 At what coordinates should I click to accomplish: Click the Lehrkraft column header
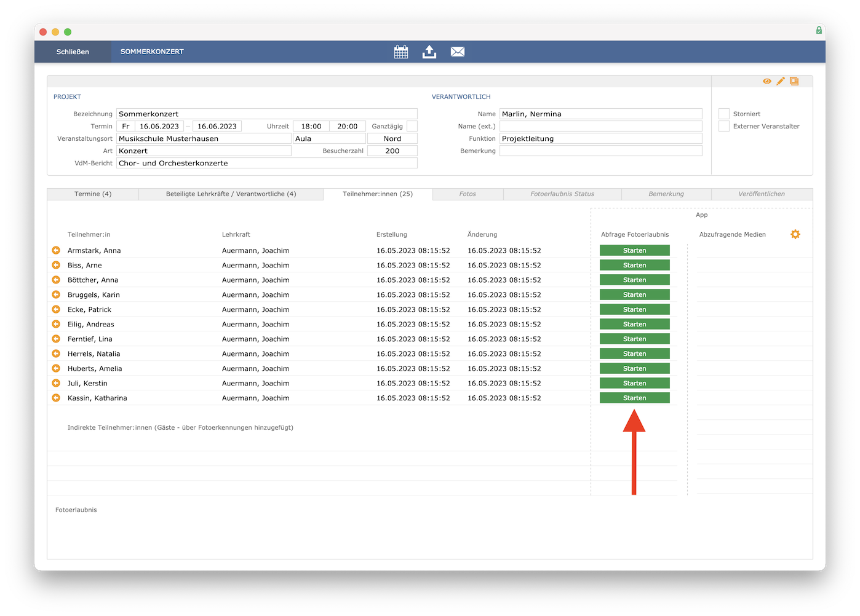[x=236, y=234]
